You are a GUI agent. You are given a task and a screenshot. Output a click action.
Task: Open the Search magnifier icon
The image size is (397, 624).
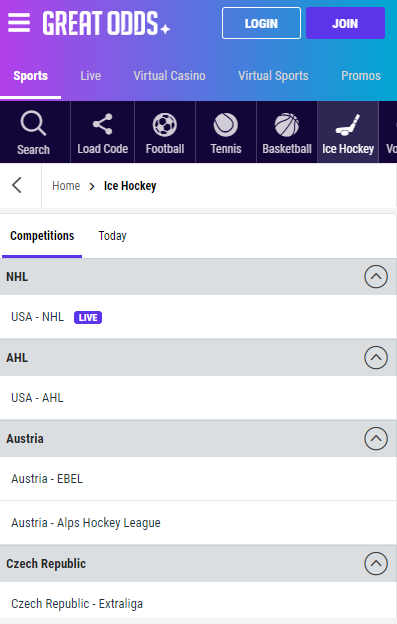pyautogui.click(x=33, y=124)
